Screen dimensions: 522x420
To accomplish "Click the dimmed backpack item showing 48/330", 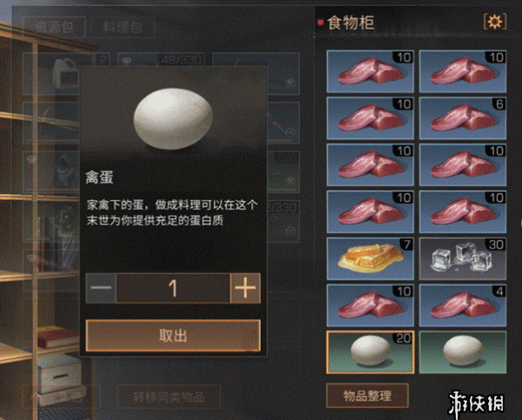I will (x=160, y=60).
